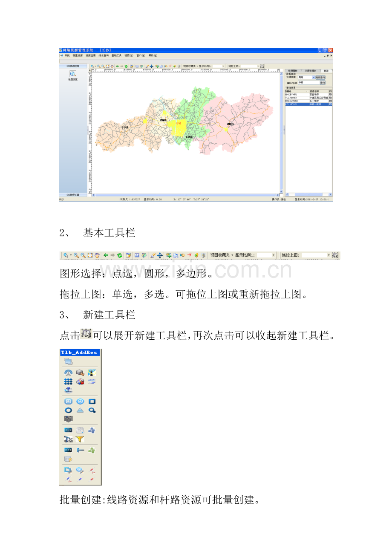The image size is (392, 555).
Task: Click the filled blue rectangle icon in Tlb_AddRes
Action: coord(92,402)
